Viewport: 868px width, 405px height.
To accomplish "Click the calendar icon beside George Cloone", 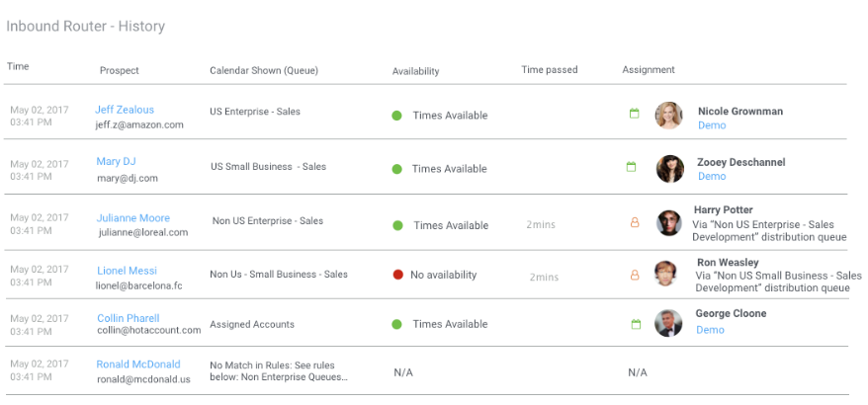I will click(637, 323).
